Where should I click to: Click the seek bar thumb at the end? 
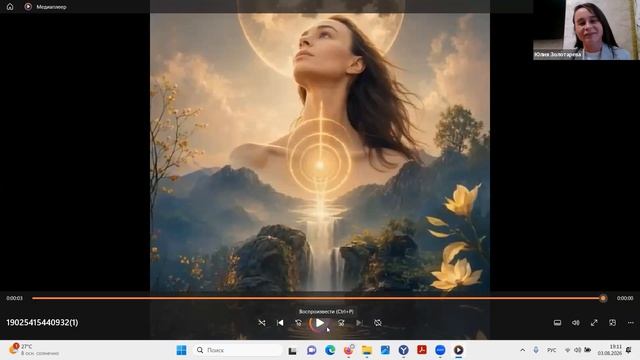[x=603, y=298]
